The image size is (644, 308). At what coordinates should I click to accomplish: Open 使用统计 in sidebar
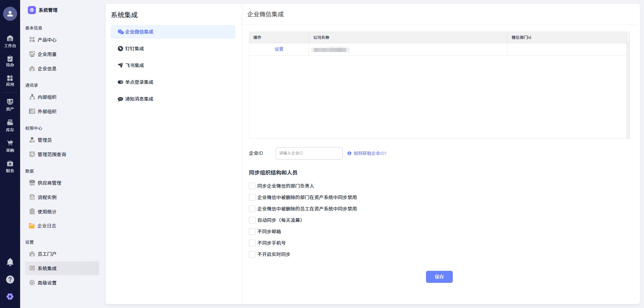click(62, 212)
